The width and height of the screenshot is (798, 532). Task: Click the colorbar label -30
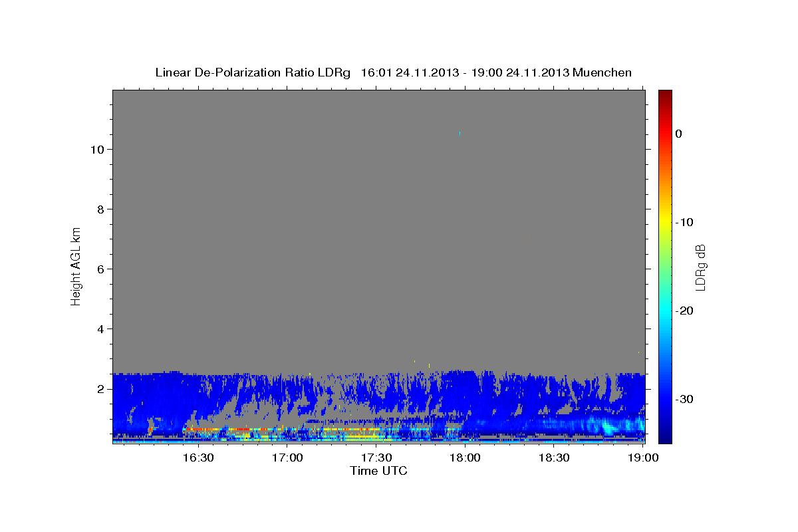tap(686, 399)
